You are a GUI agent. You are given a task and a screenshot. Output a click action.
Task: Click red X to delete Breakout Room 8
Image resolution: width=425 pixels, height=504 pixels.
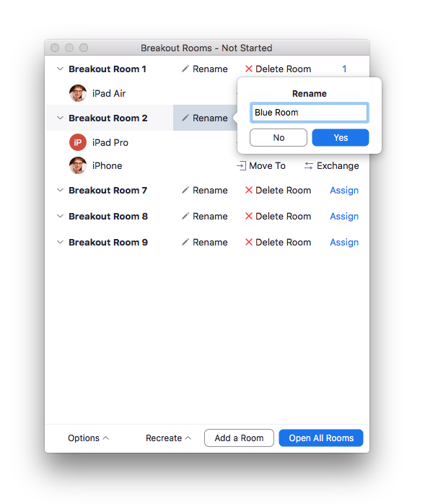(249, 216)
